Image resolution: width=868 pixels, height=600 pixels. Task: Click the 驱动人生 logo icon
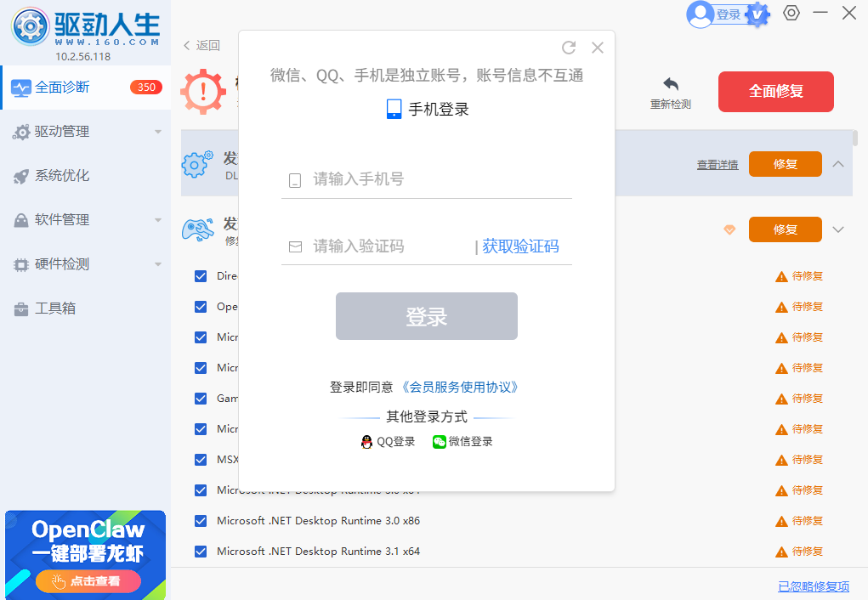pyautogui.click(x=31, y=26)
